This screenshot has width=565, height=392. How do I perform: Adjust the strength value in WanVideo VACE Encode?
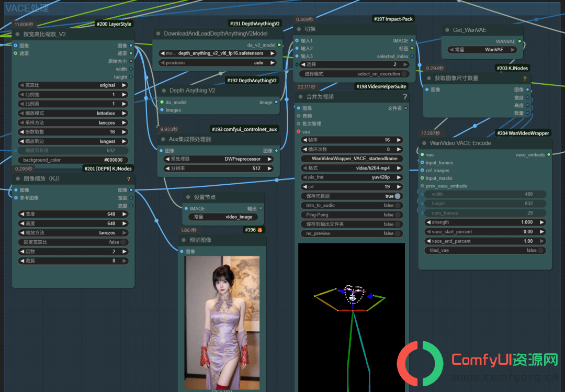coord(485,222)
